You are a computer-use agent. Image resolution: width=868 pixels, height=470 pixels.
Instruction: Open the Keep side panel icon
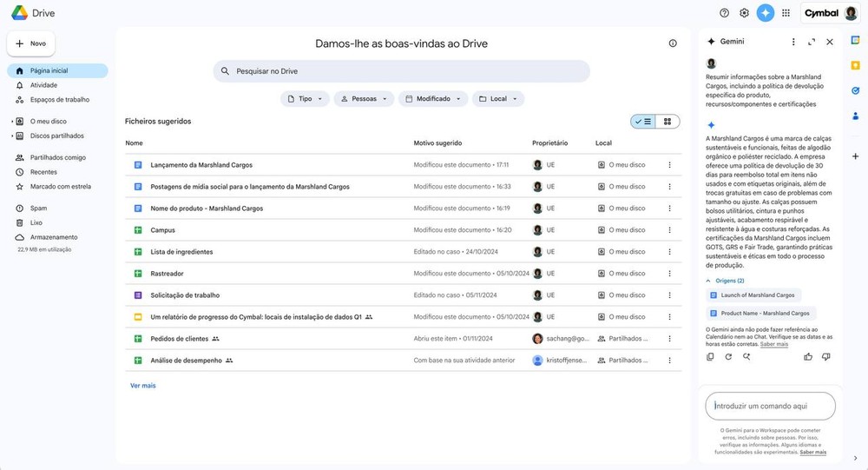855,65
